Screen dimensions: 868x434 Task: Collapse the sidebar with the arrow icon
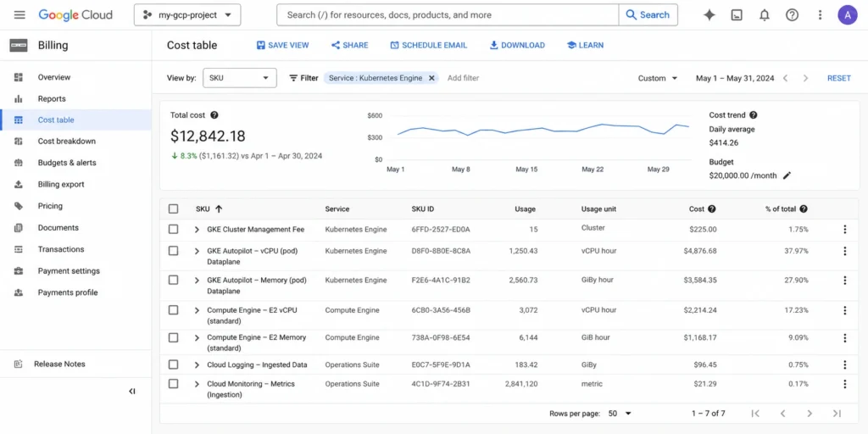click(131, 392)
